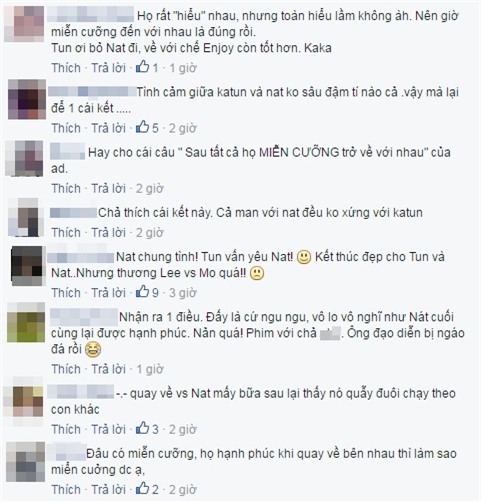The width and height of the screenshot is (481, 503).
Task: Click laughing emoji after 'đá rồi'
Action: [93, 350]
